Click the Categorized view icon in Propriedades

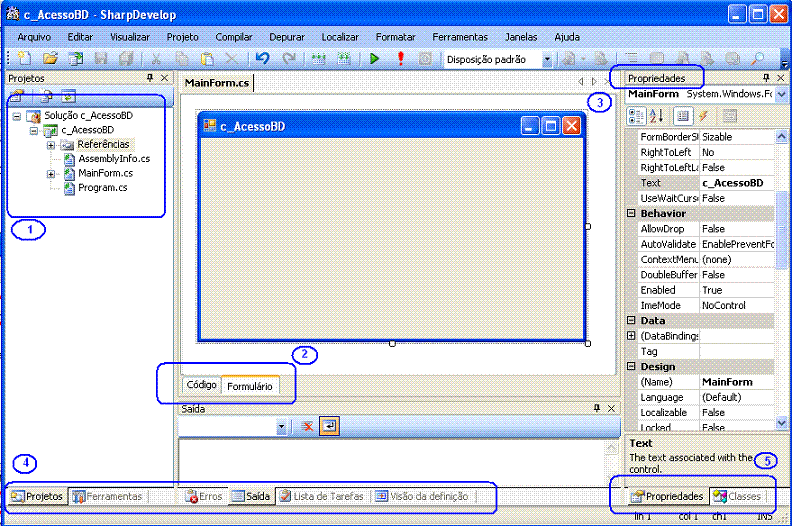[x=636, y=116]
